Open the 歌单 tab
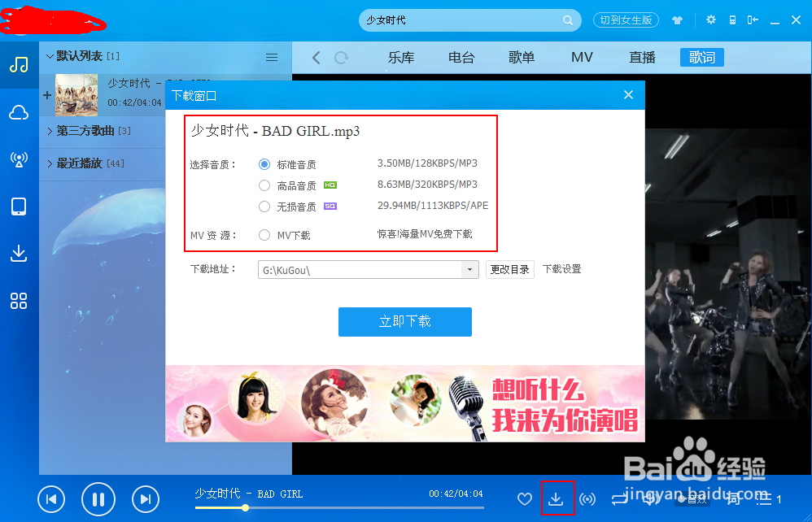Screen dimensions: 812x522 tap(522, 58)
